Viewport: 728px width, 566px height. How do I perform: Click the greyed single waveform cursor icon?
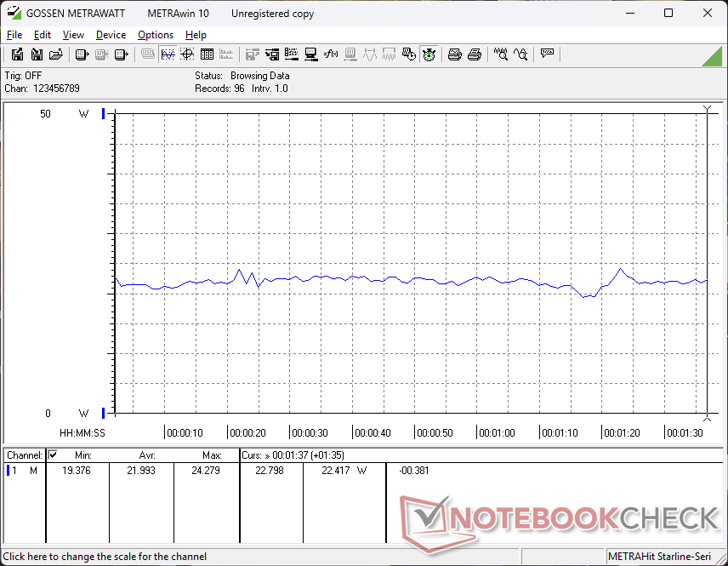tap(370, 54)
